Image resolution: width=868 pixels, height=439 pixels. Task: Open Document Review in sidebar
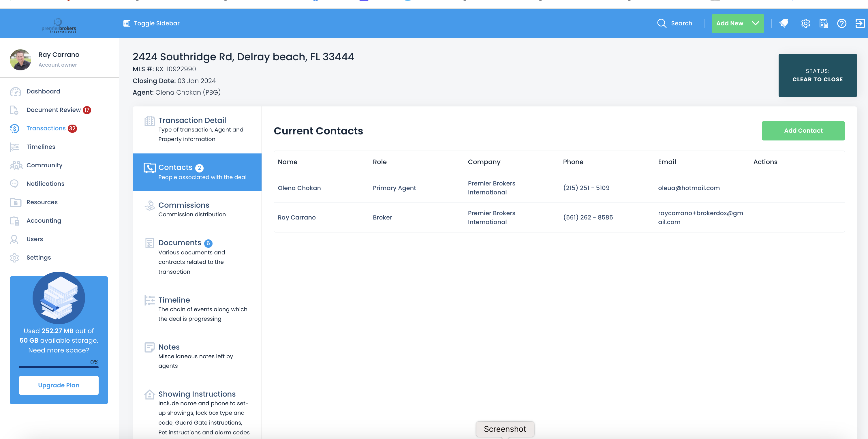click(x=54, y=110)
